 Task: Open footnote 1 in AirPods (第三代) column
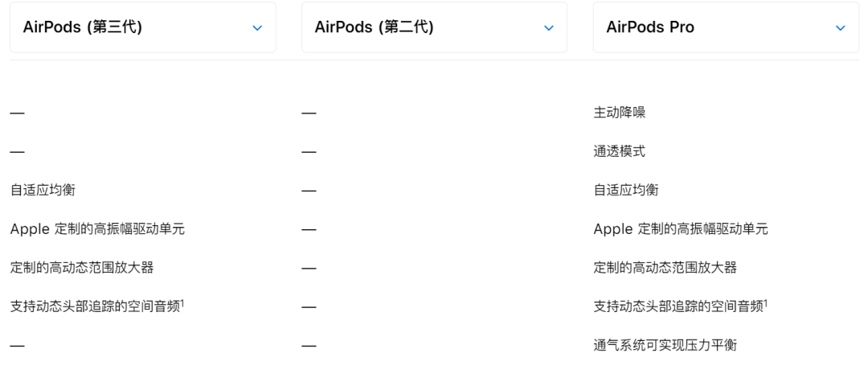click(x=182, y=303)
